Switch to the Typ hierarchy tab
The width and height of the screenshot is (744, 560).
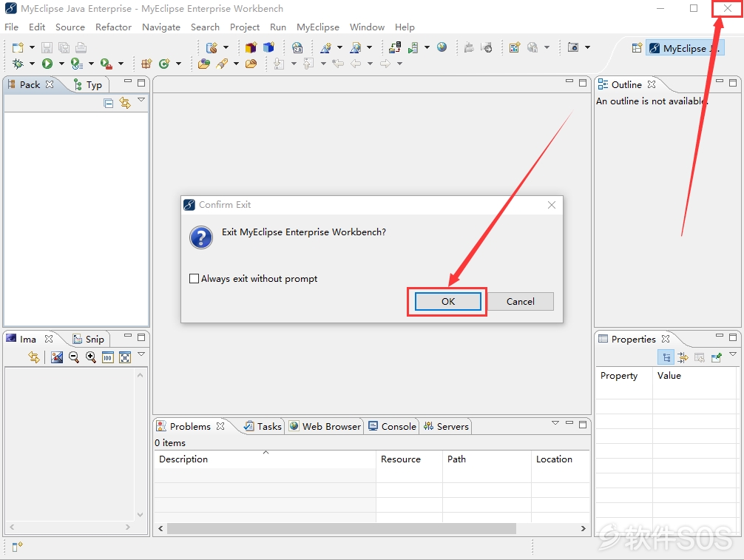point(88,85)
